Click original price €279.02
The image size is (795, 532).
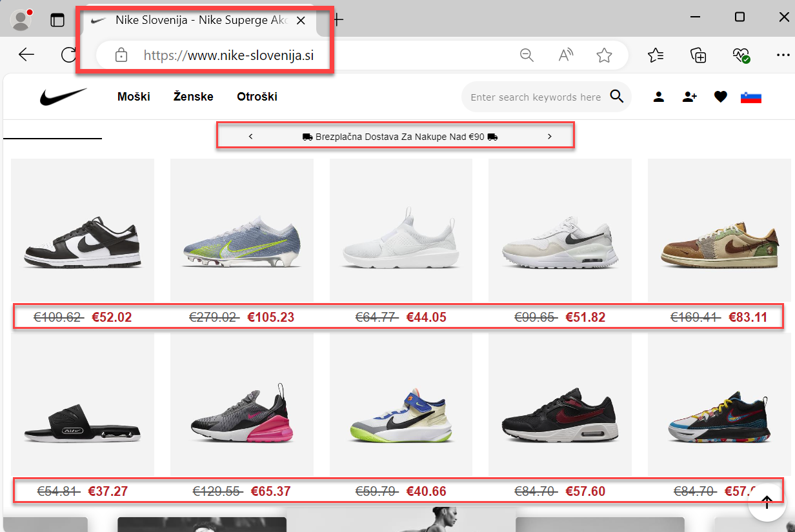(x=214, y=317)
